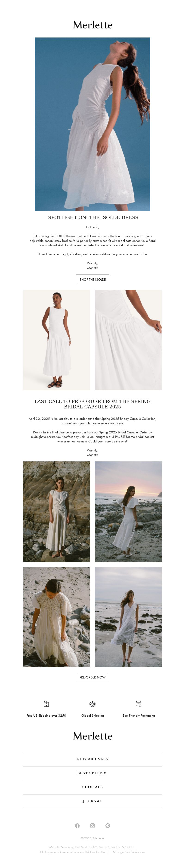Viewport: 185px width, 868px height.
Task: Click the free shipping box icon
Action: click(x=46, y=703)
